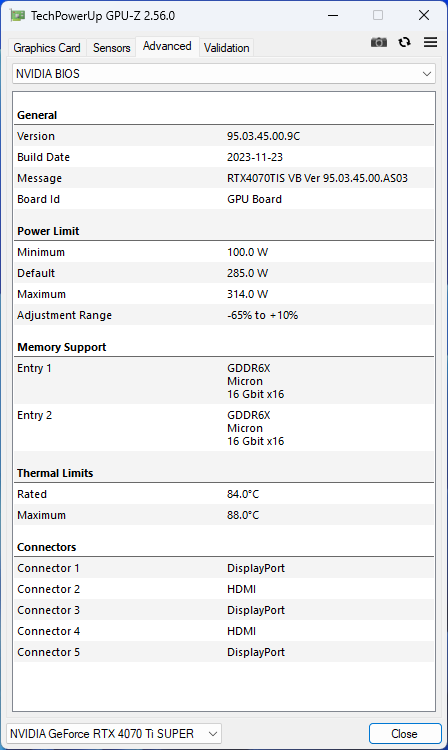Select the BIOS Version row
Viewport: 448px width, 750px height.
(x=224, y=136)
